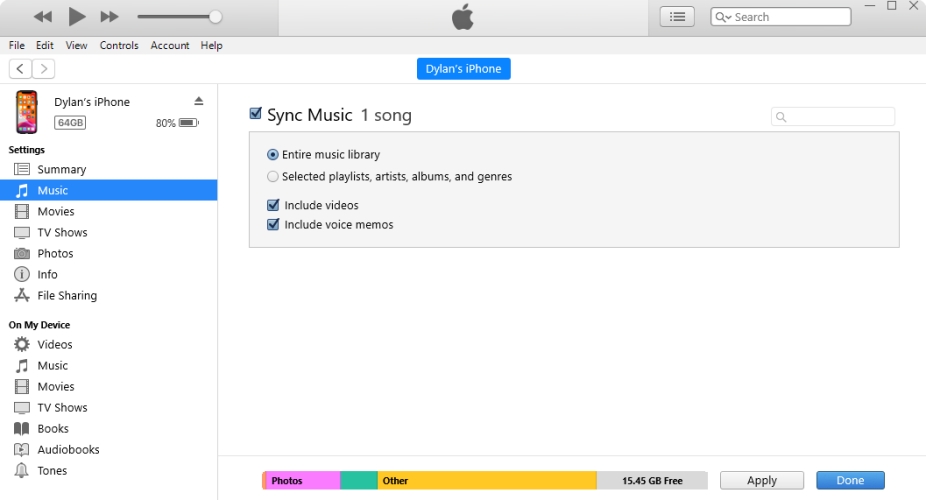Click the Other storage bar segment

pyautogui.click(x=487, y=481)
